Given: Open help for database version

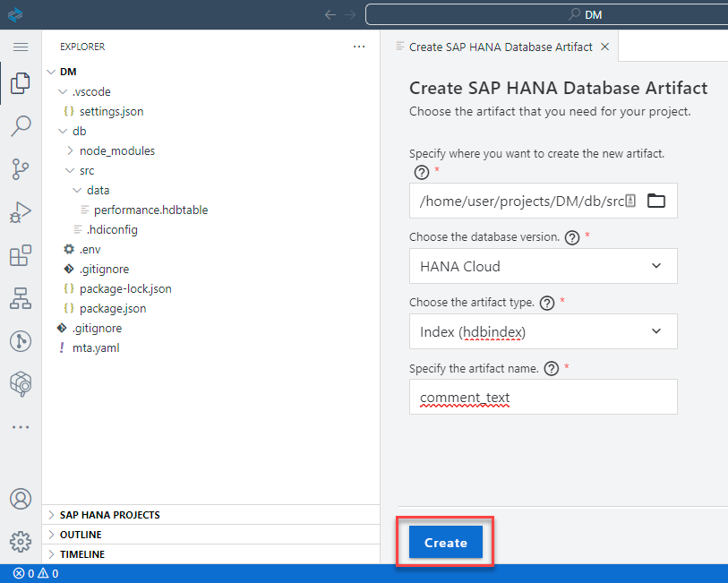Looking at the screenshot, I should [572, 237].
